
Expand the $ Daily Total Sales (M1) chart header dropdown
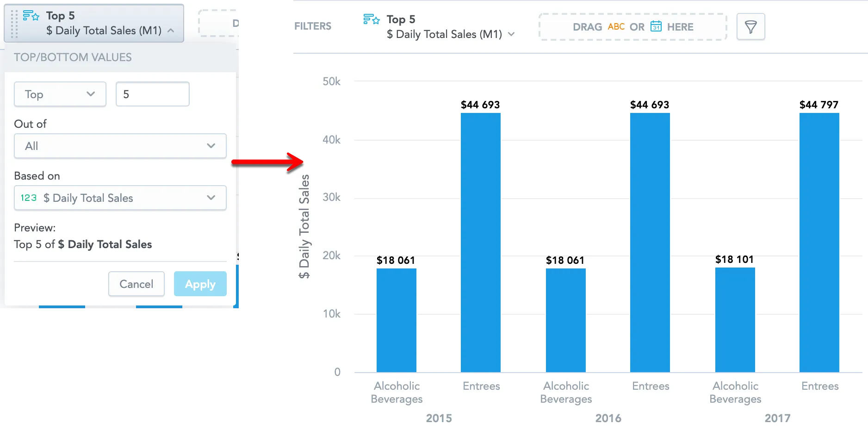(x=512, y=34)
